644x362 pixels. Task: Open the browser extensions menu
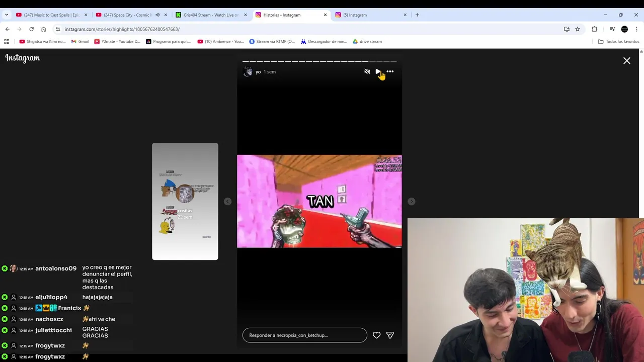(x=594, y=29)
